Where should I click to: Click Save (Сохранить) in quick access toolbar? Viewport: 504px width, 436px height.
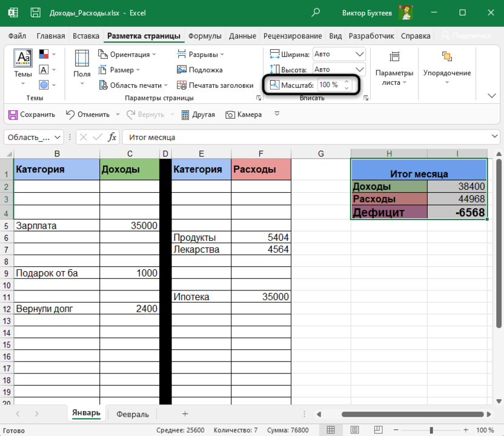(x=31, y=115)
